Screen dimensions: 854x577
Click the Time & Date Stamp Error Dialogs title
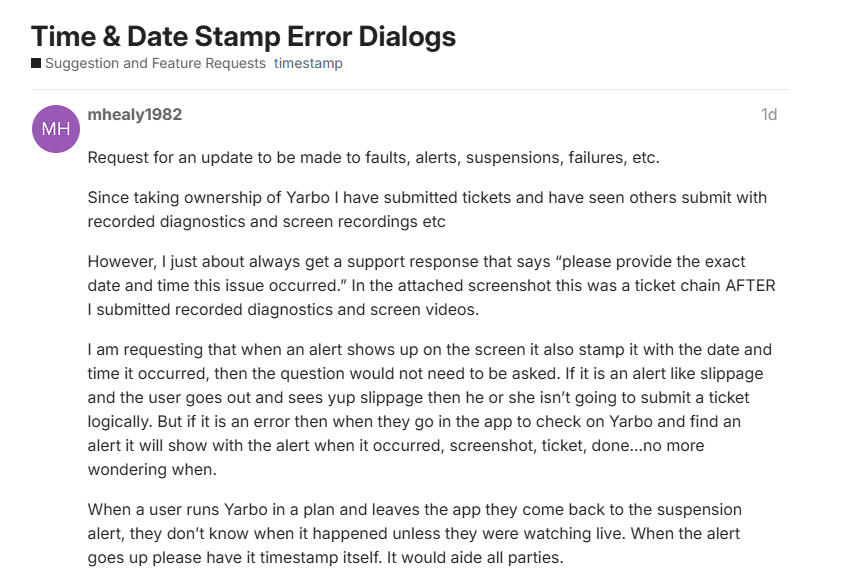(243, 36)
